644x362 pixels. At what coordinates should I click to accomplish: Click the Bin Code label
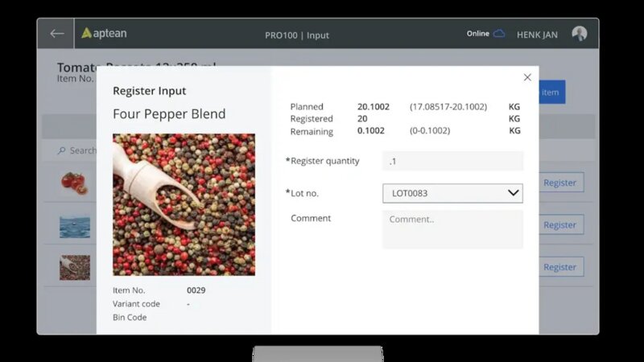coord(130,317)
